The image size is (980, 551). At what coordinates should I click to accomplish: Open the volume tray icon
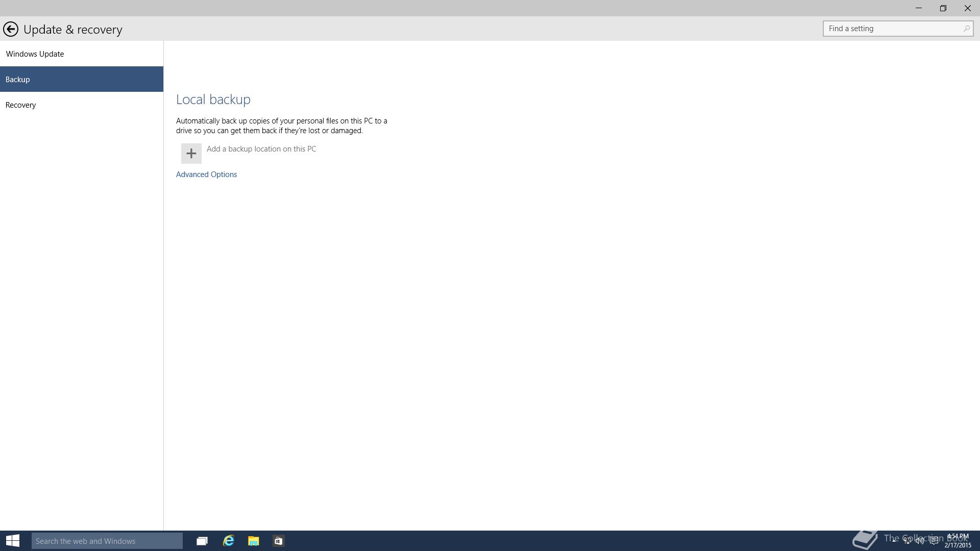[x=920, y=541]
